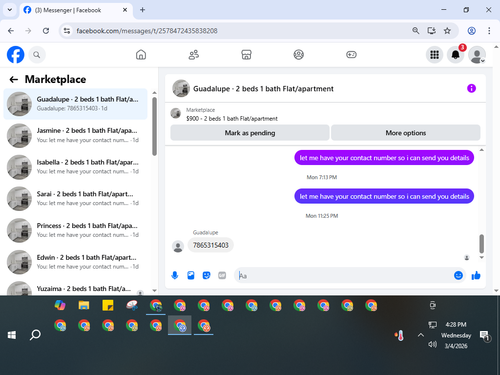Open a new tab

coord(142,10)
